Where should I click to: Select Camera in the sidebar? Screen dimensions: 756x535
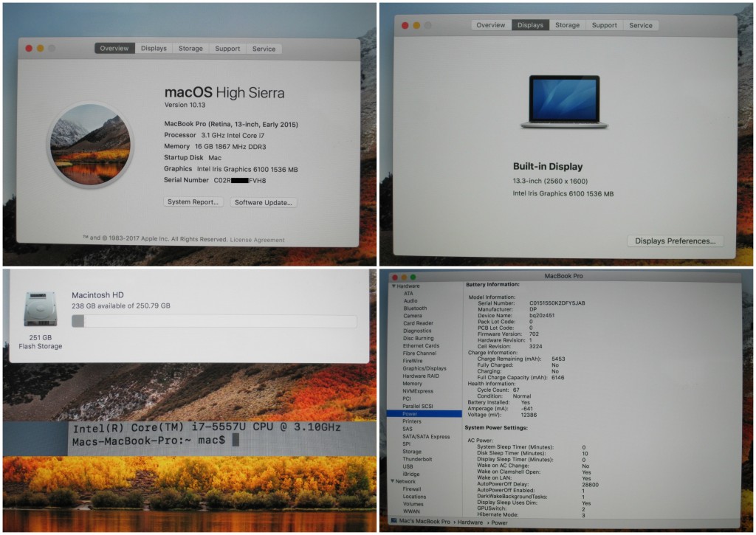(413, 316)
